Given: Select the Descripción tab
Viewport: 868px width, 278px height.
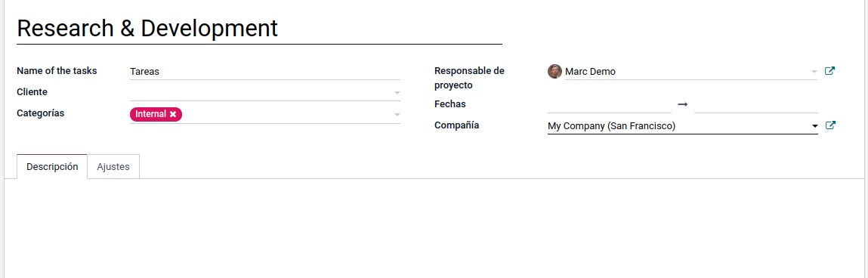Looking at the screenshot, I should click(52, 167).
